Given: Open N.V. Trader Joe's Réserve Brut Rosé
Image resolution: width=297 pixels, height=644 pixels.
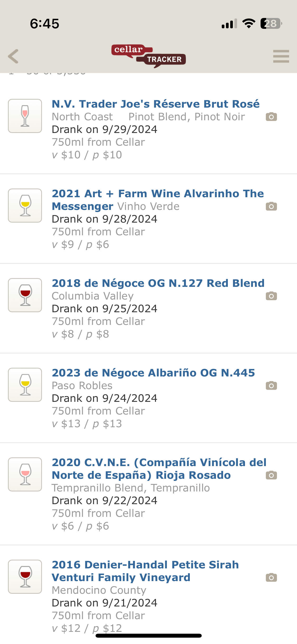Looking at the screenshot, I should (x=155, y=104).
